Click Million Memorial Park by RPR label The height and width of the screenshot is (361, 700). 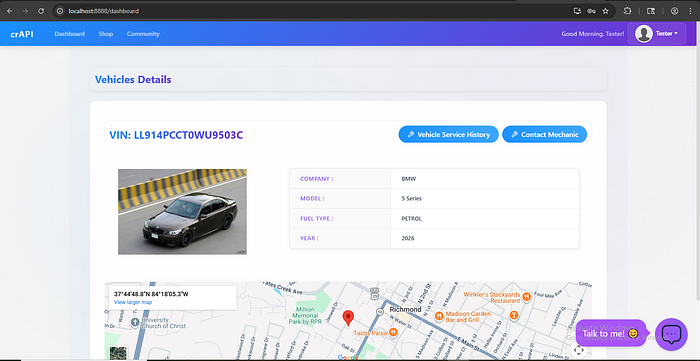pos(305,315)
